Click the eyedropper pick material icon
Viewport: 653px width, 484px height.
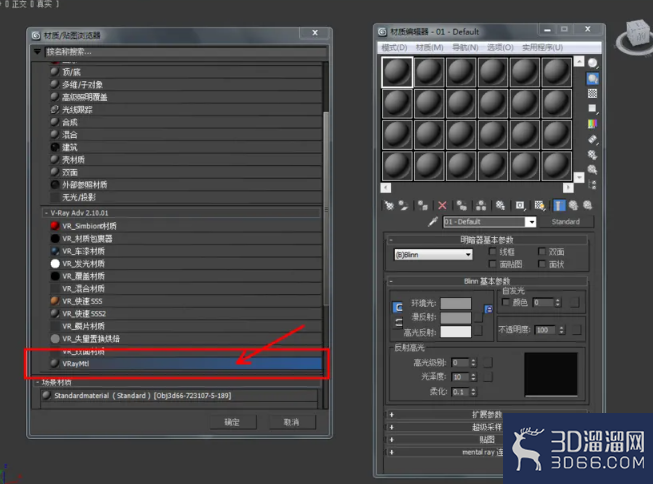433,222
